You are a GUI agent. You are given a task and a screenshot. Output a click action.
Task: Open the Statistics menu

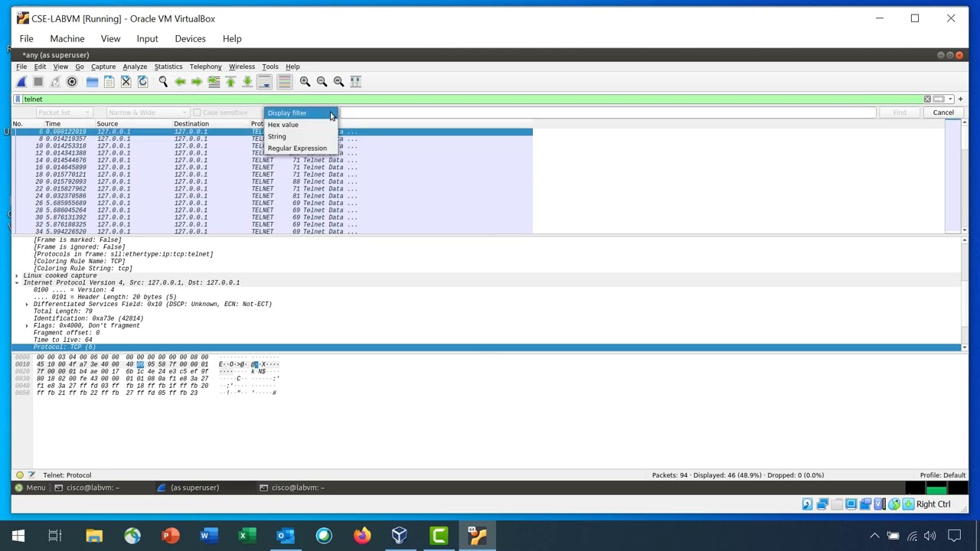coord(168,67)
